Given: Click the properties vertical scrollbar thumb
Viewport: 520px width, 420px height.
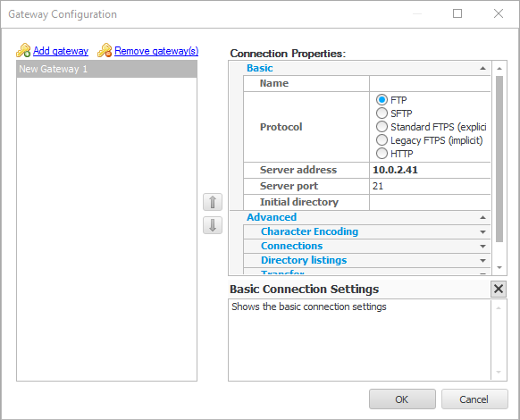Looking at the screenshot, I should tap(499, 159).
